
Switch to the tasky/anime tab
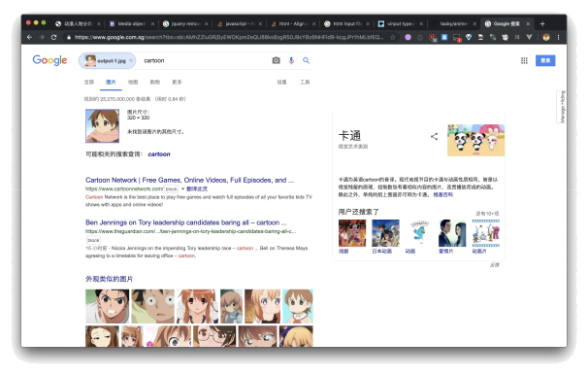(454, 23)
